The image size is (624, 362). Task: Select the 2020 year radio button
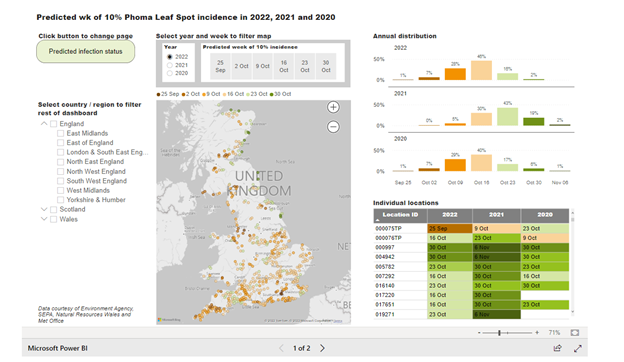pos(170,74)
